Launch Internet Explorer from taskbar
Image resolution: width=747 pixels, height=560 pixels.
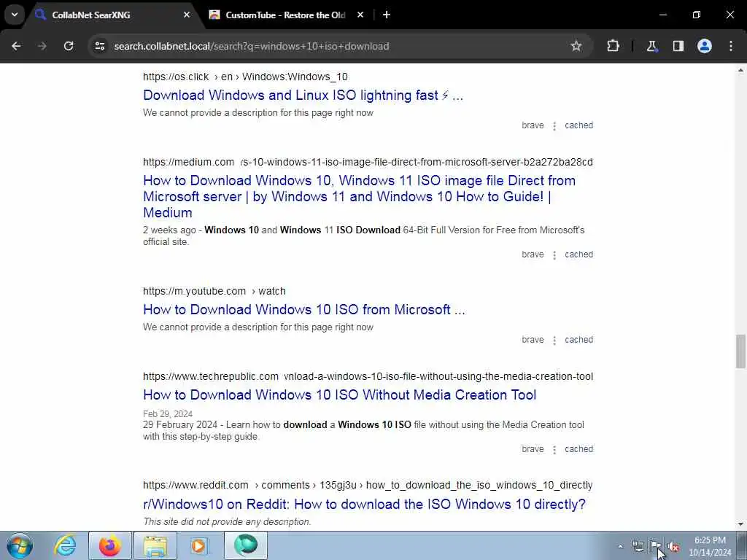tap(65, 545)
